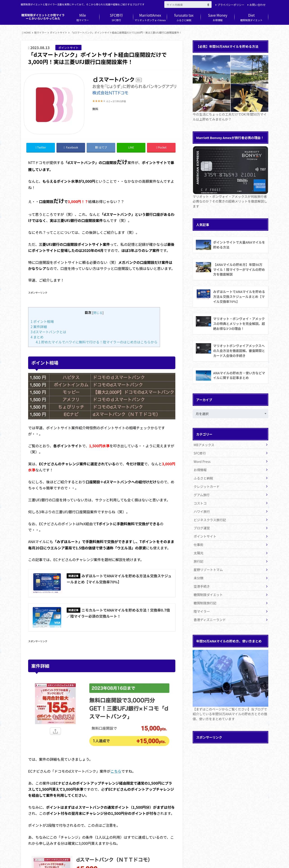This screenshot has width=289, height=868.
Task: Click the Marriott Bonvoy Amex card image
Action: pyautogui.click(x=230, y=170)
